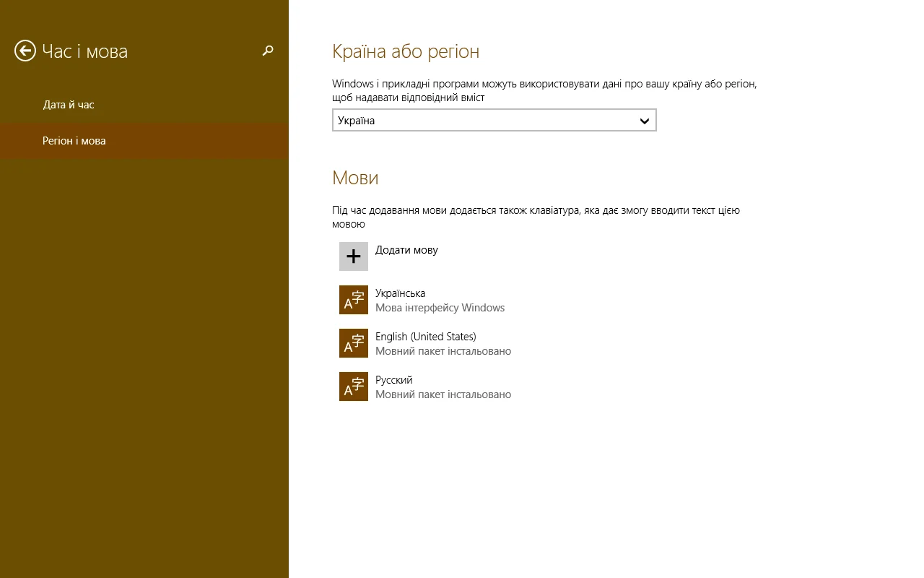Expand the country dropdown chevron arrow
Screen dimensions: 924x578
click(x=645, y=121)
